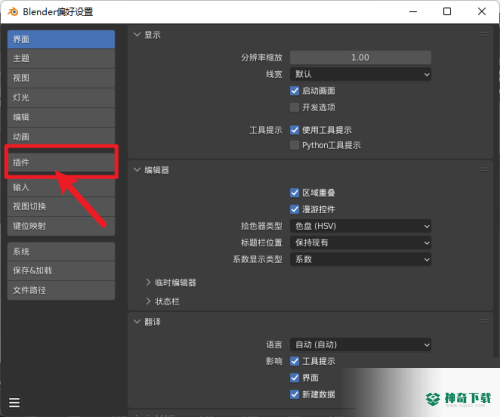Viewport: 500px width, 417px height.
Task: Toggle the 新建数据 checkbox
Action: pos(294,394)
